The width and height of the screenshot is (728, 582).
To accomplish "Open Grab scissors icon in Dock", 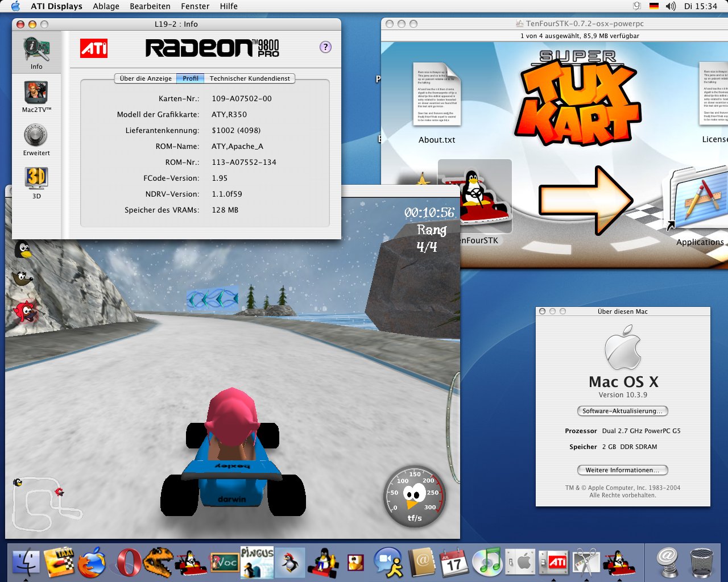I will pos(586,563).
